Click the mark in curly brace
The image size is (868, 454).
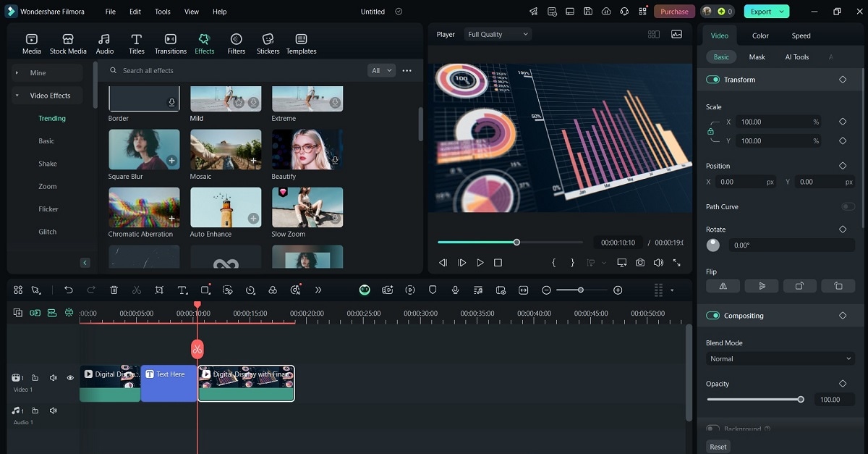(x=553, y=263)
